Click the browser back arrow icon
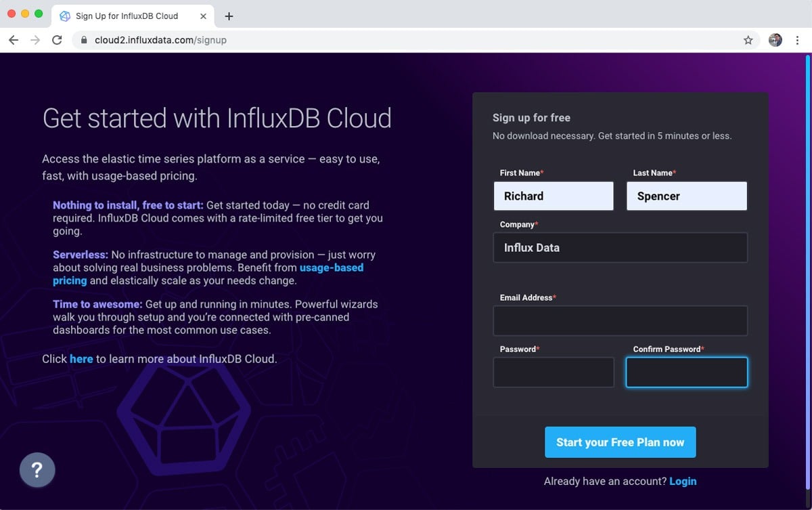This screenshot has height=510, width=812. pyautogui.click(x=14, y=39)
